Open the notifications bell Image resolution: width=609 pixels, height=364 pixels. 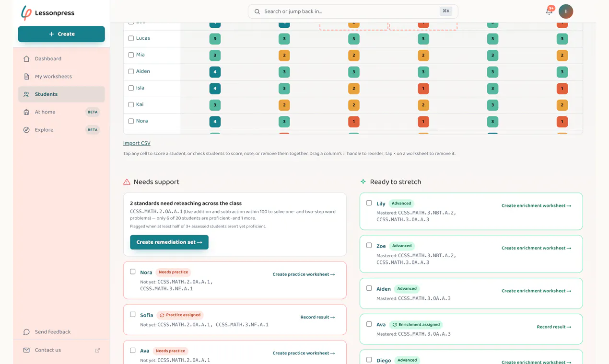549,11
